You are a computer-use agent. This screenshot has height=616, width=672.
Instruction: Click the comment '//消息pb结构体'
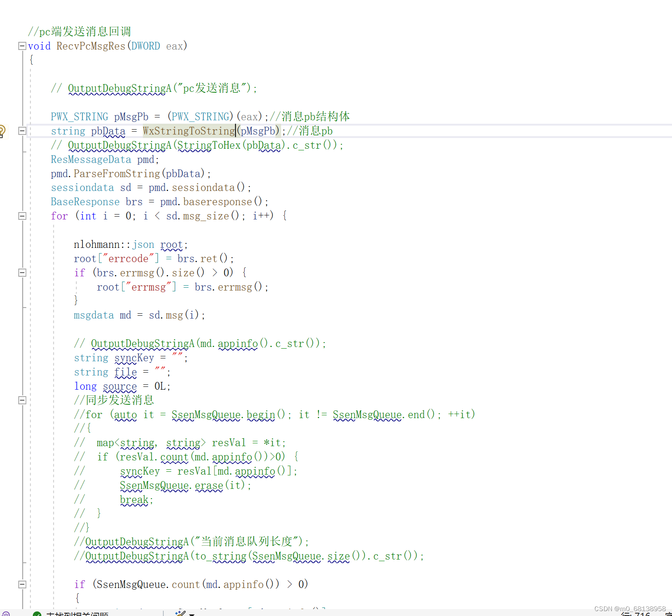click(x=310, y=117)
